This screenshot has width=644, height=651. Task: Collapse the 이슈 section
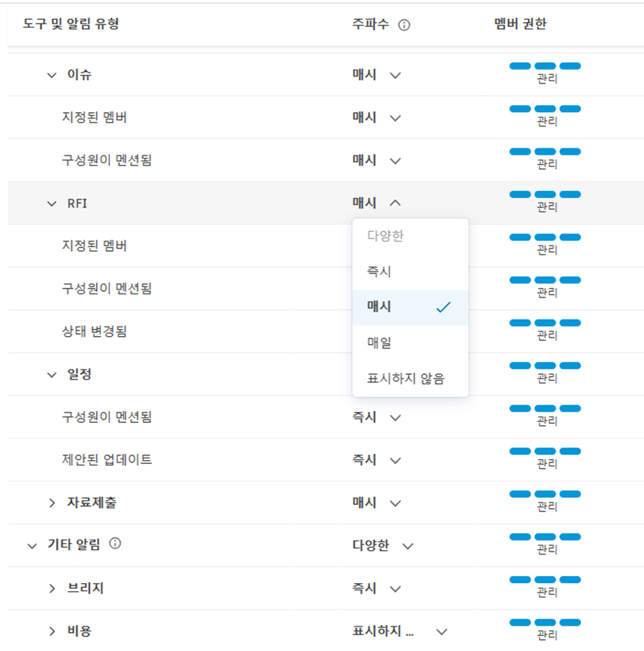(51, 74)
